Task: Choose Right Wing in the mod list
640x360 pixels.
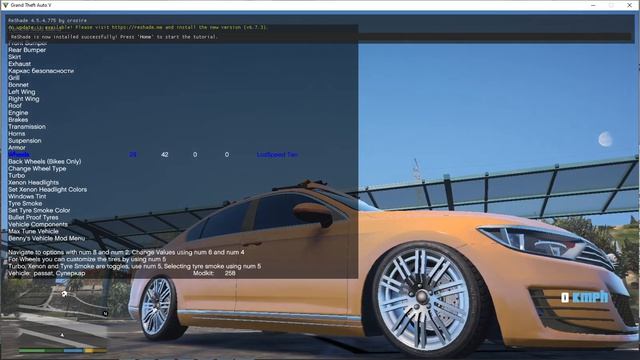Action: [x=24, y=99]
